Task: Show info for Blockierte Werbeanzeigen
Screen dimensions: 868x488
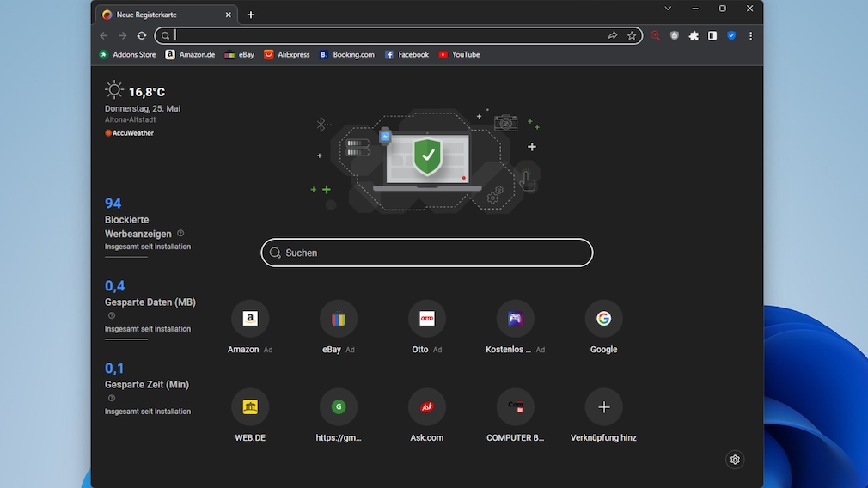Action: 180,233
